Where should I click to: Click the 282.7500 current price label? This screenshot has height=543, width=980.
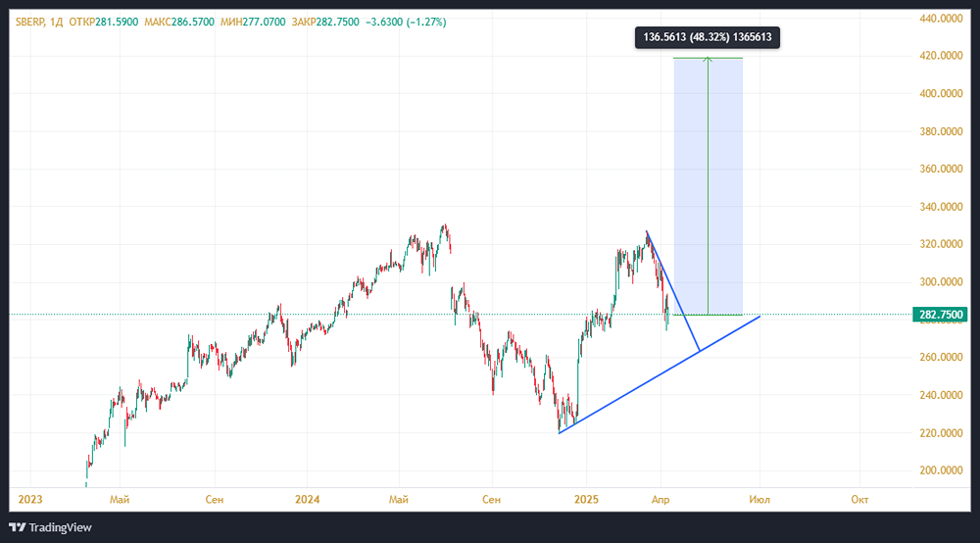click(x=939, y=315)
